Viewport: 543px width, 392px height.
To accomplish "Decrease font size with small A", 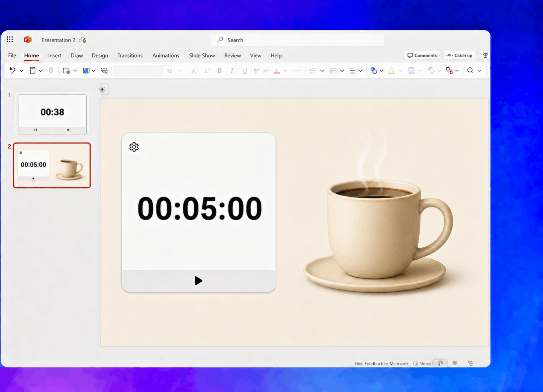I will [207, 71].
